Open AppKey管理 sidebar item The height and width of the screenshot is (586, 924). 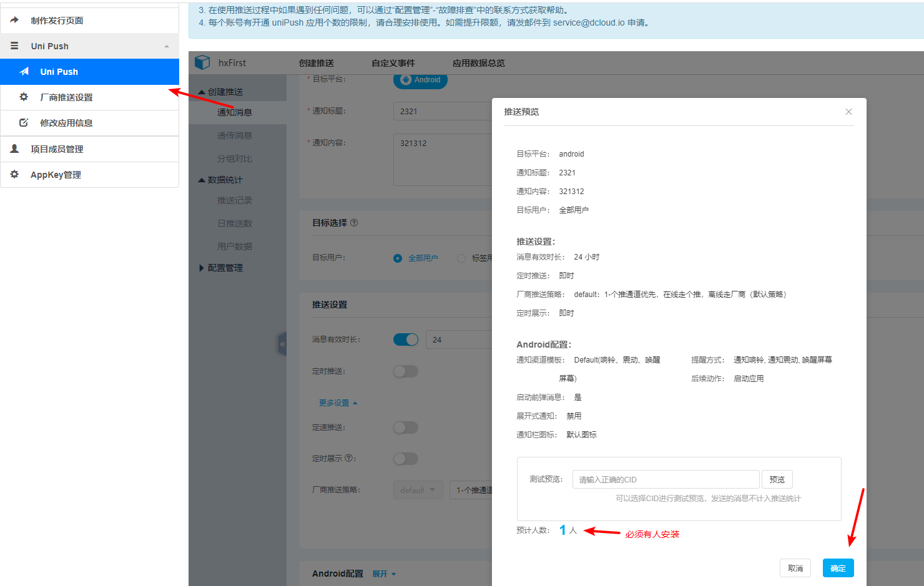click(90, 175)
